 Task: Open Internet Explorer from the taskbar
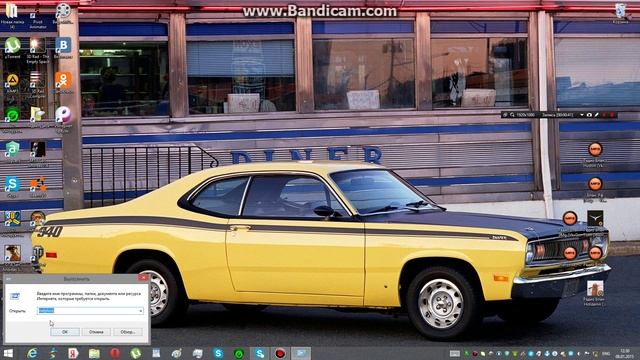point(32,353)
